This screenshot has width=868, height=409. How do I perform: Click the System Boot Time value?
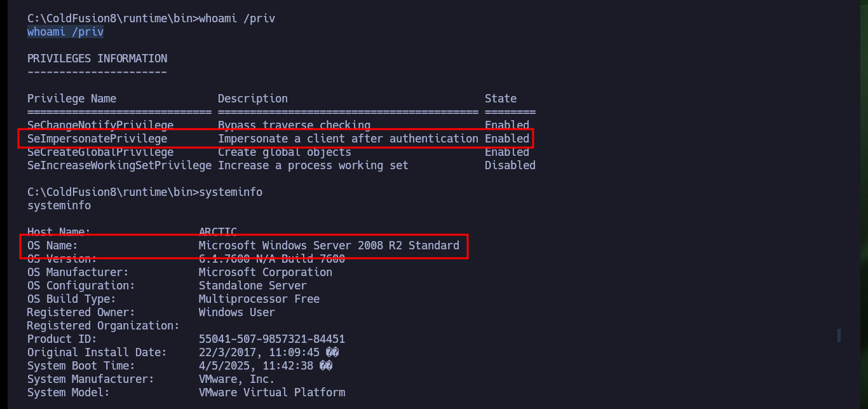[x=266, y=366]
